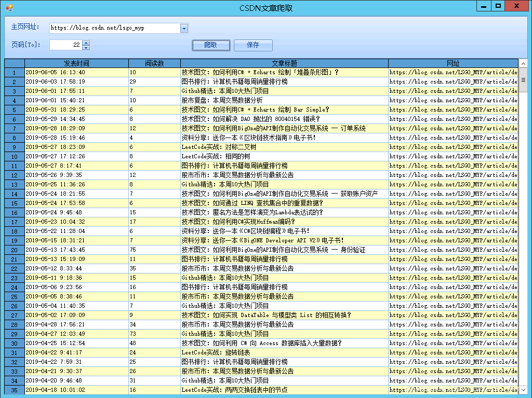Click title 送你一本《C#区块链编程》电子书

point(284,231)
